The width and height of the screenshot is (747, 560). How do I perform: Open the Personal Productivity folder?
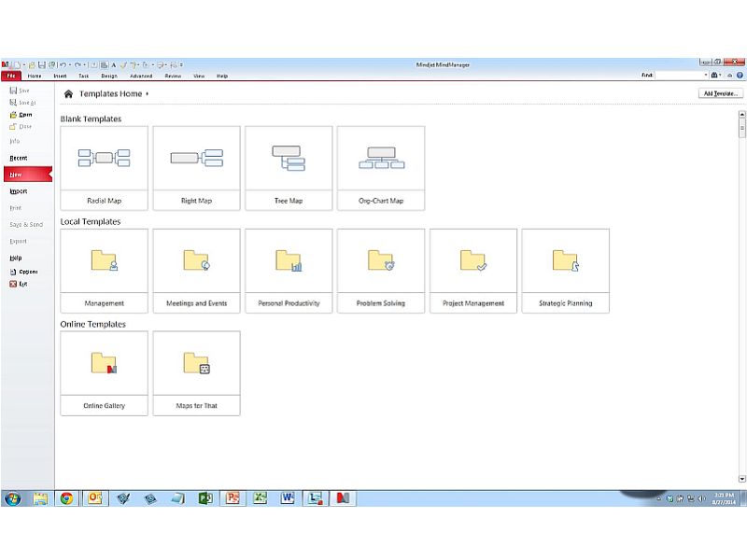(289, 271)
